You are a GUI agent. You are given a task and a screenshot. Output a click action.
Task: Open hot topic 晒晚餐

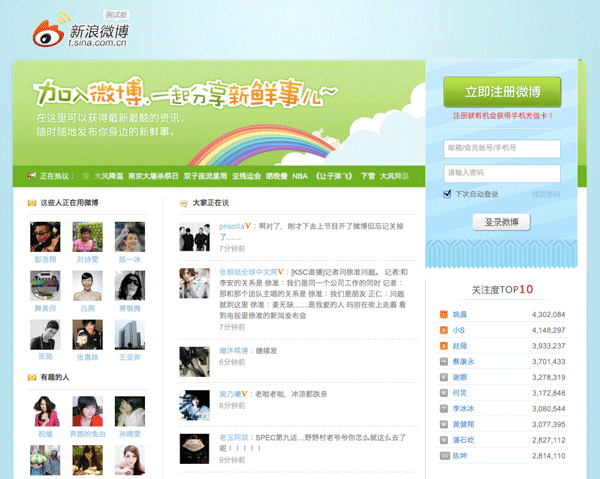277,176
